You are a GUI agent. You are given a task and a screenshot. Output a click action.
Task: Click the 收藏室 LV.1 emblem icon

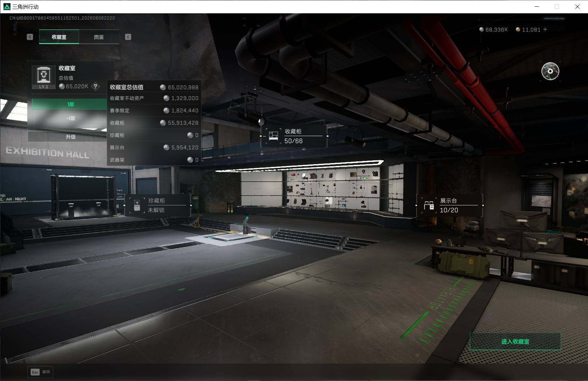pos(44,77)
